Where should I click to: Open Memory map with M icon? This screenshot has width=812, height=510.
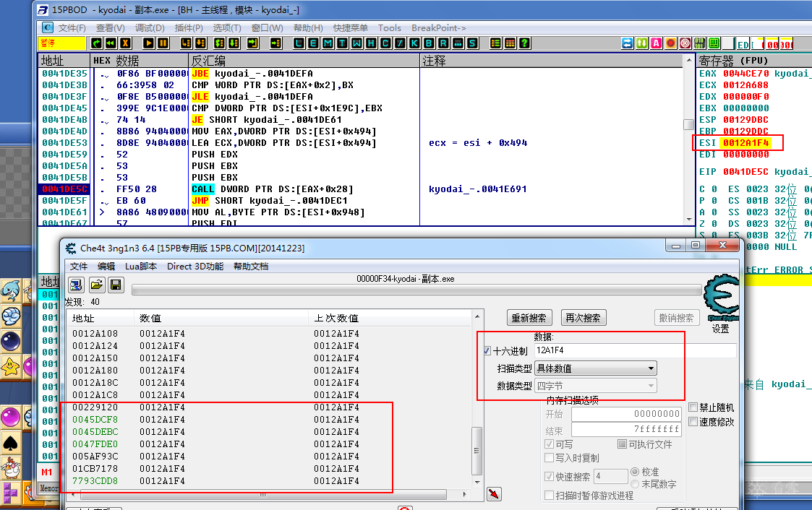[328, 43]
